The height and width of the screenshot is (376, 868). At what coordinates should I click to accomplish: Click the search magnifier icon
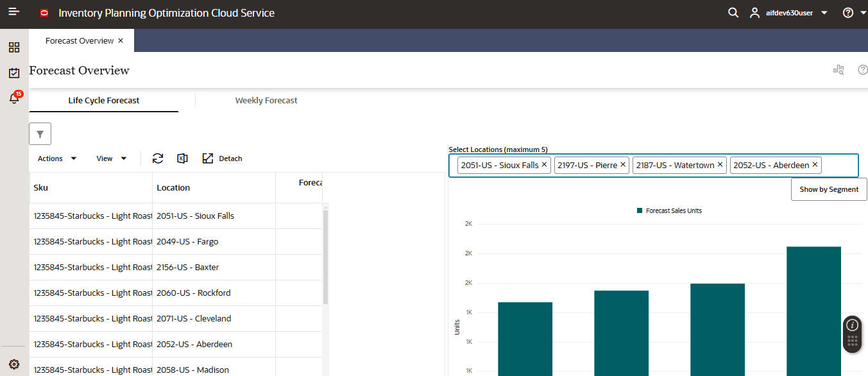[733, 13]
